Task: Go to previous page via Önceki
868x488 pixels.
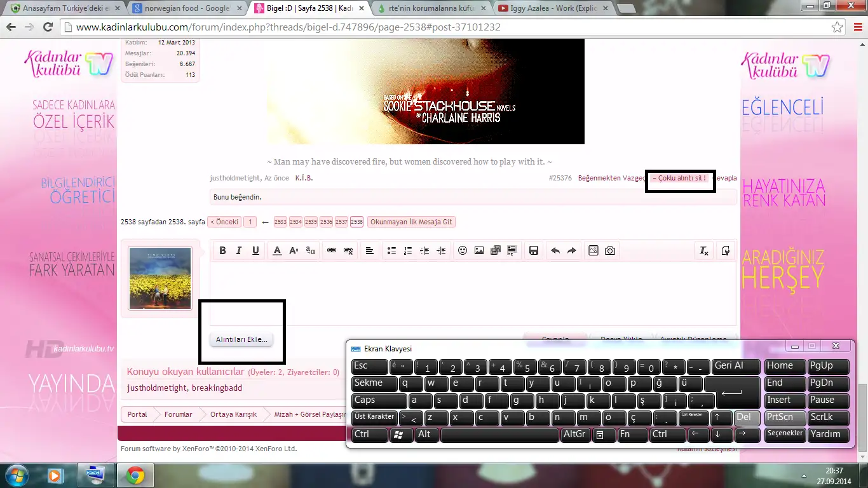Action: (224, 222)
